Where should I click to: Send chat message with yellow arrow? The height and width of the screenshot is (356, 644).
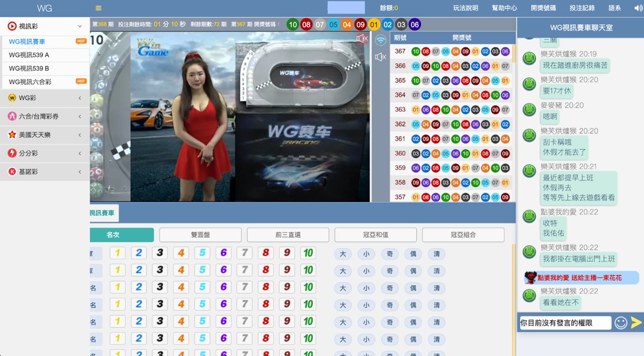636,323
